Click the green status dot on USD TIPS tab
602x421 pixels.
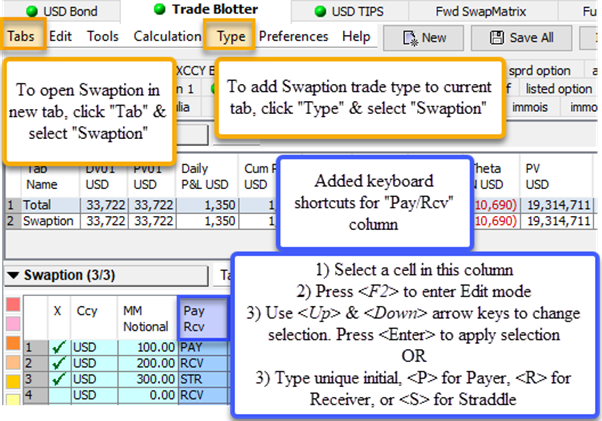tap(320, 12)
